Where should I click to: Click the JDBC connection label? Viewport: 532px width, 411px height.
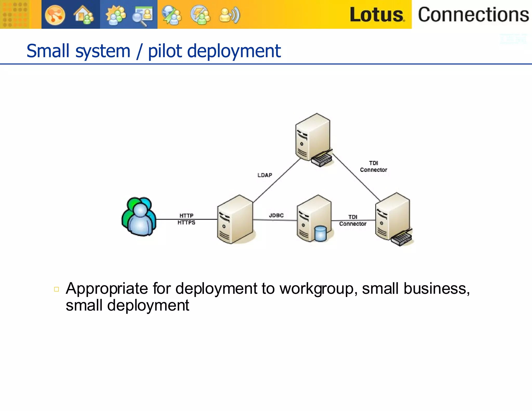276,215
